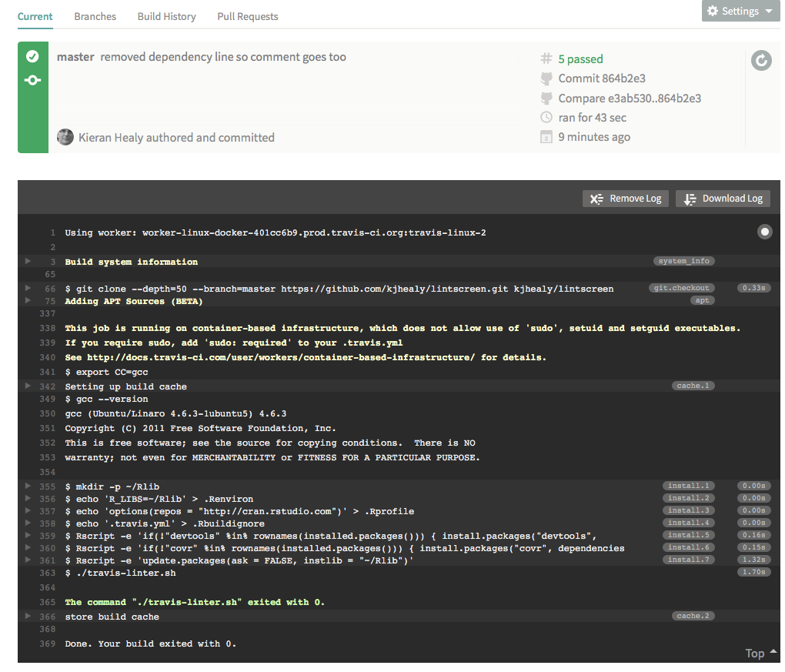785x672 pixels.
Task: Click the commit node icon below checkmark
Action: (32, 80)
